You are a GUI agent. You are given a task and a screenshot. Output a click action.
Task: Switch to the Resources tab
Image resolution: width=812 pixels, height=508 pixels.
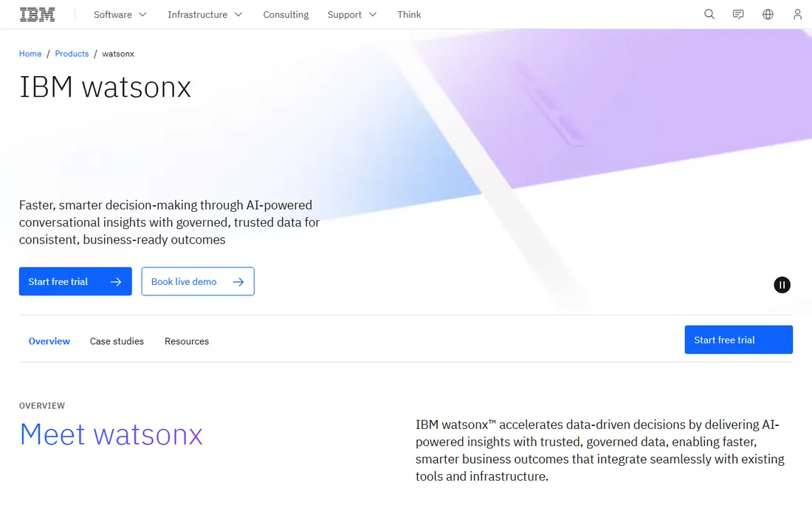pyautogui.click(x=187, y=341)
